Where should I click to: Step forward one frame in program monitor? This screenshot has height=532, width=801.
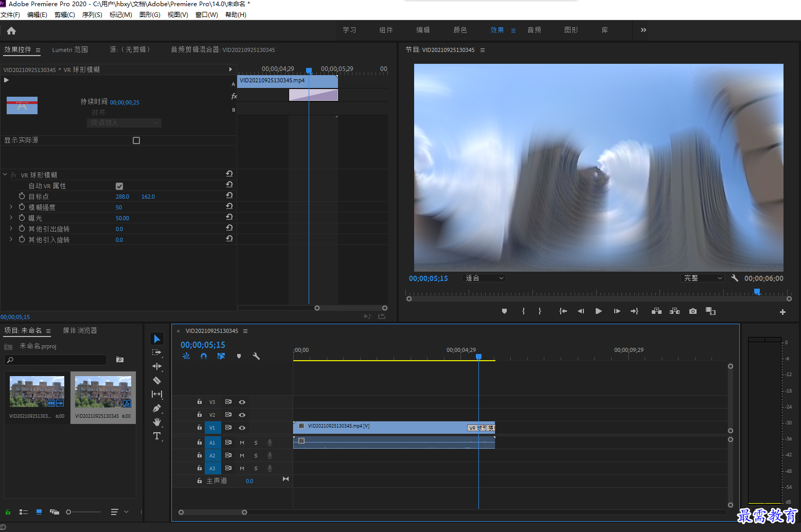617,311
